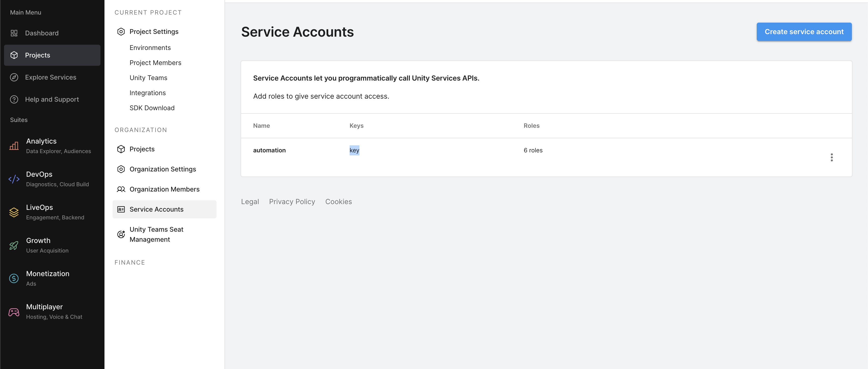Click the Main Menu heading
The width and height of the screenshot is (868, 369).
[26, 13]
